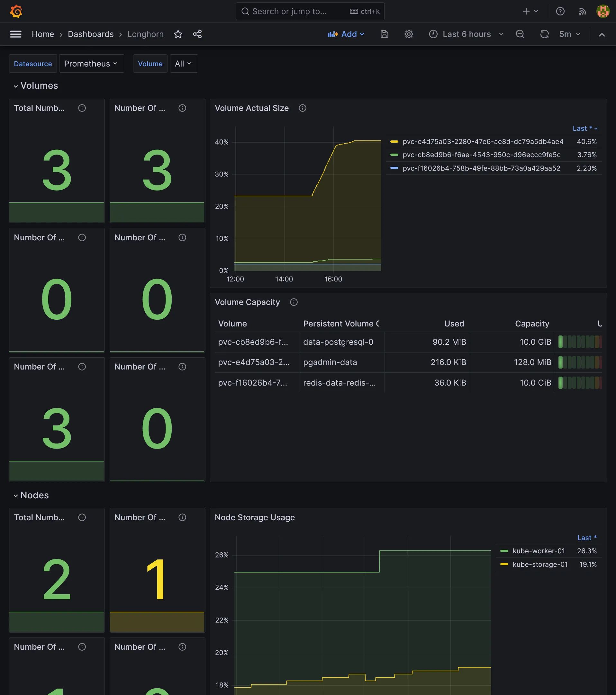Open the Last 6 hours time picker
This screenshot has height=695, width=616.
pyautogui.click(x=466, y=34)
